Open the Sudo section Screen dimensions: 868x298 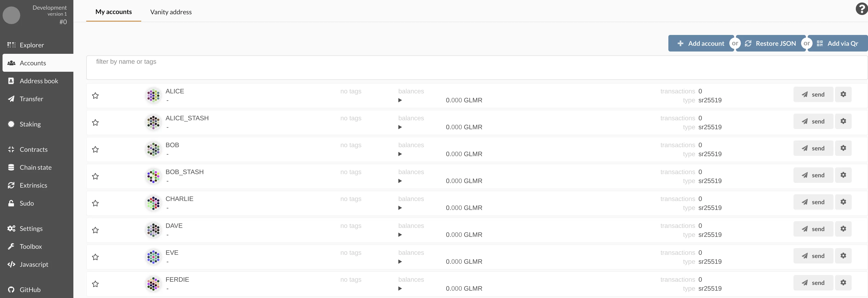27,203
